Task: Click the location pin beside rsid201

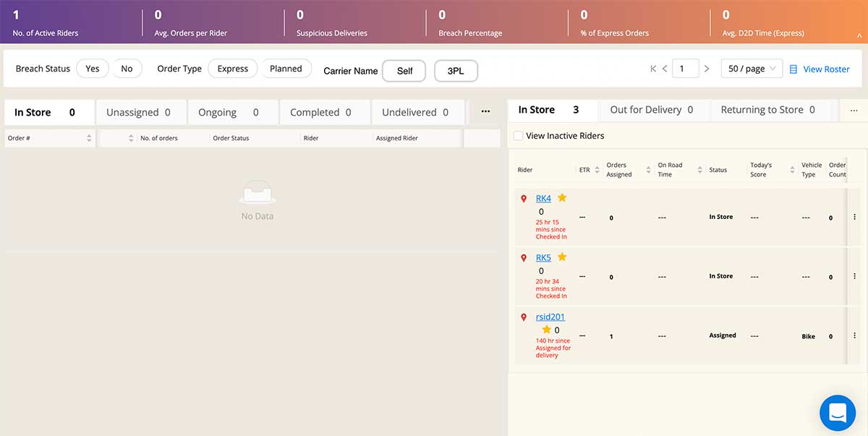Action: coord(524,317)
